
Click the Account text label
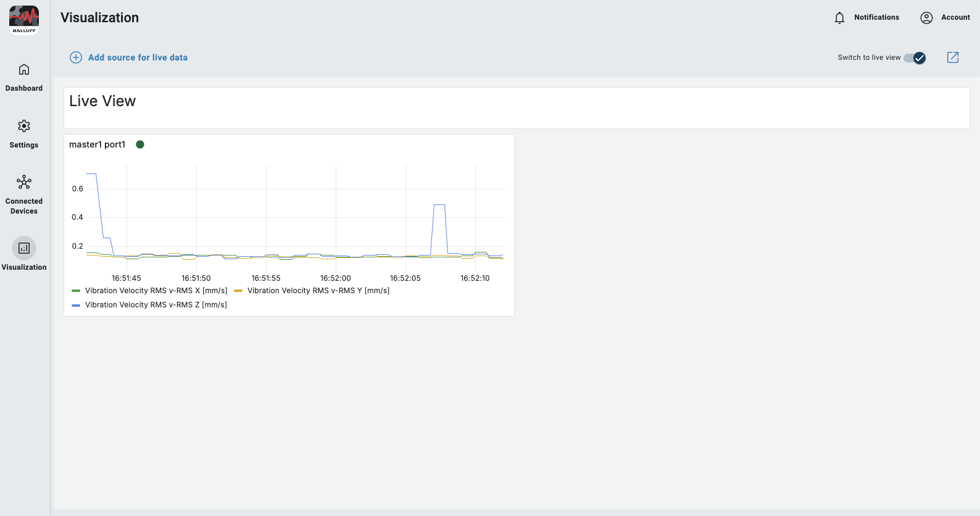click(955, 17)
